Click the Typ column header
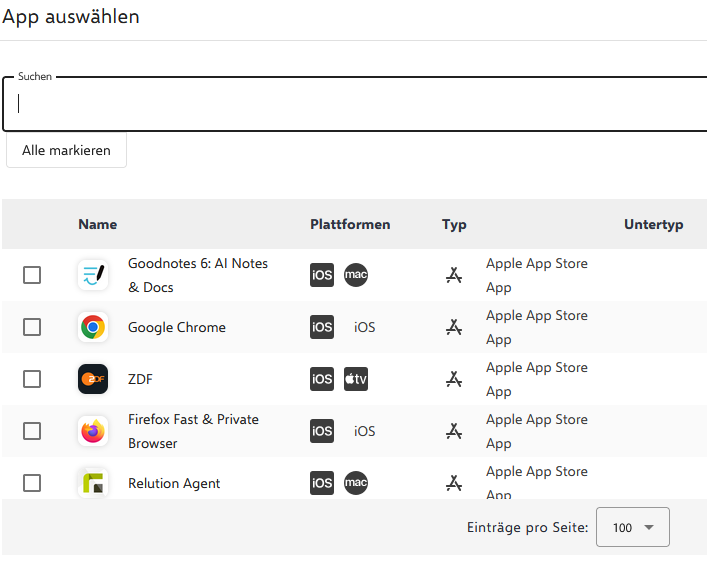710x563 pixels. pyautogui.click(x=454, y=224)
